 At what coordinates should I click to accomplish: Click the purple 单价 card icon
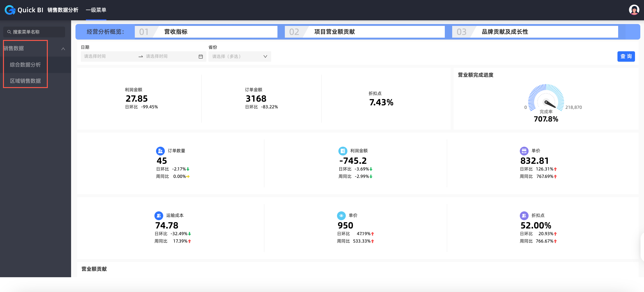click(x=524, y=151)
